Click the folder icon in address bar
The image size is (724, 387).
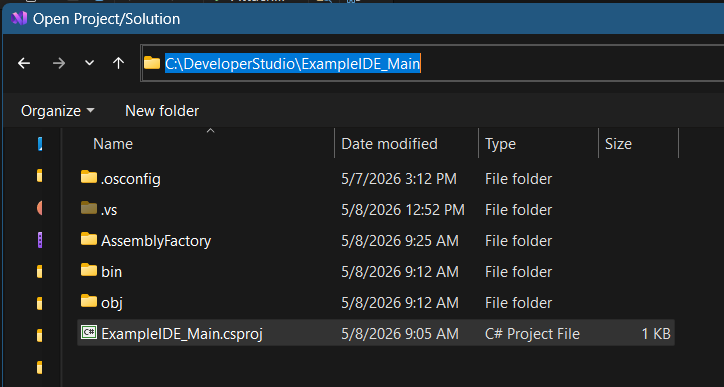[152, 63]
